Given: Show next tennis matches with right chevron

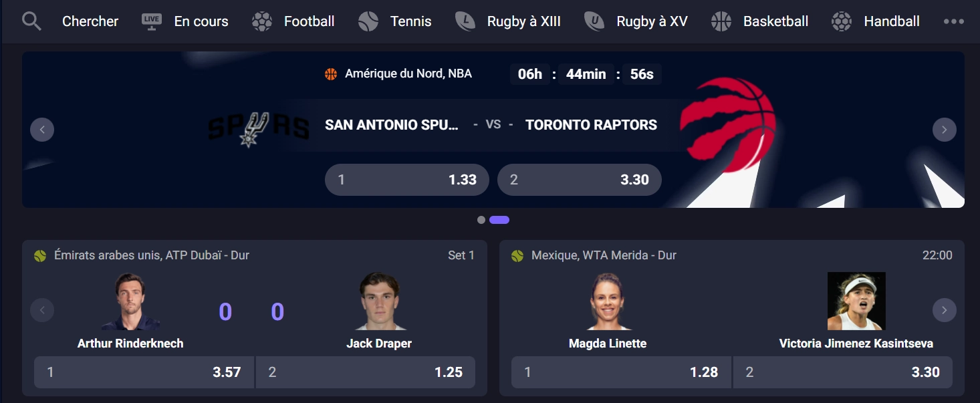Looking at the screenshot, I should [x=944, y=310].
